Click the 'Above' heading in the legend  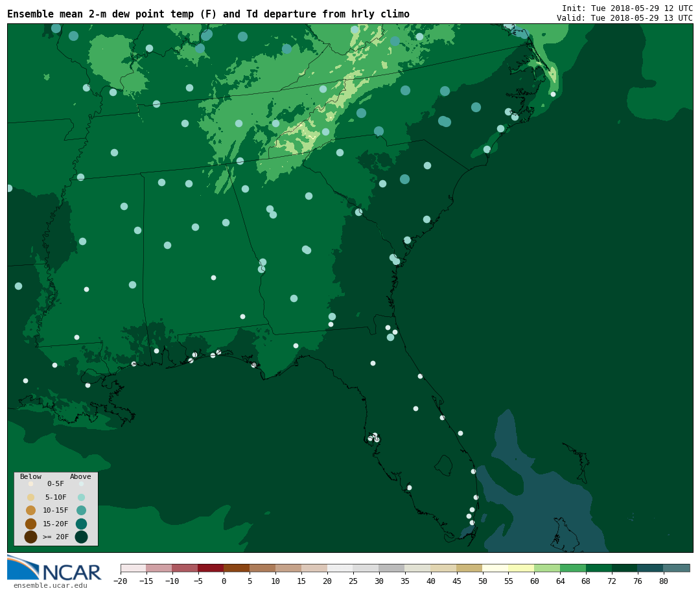pyautogui.click(x=80, y=476)
